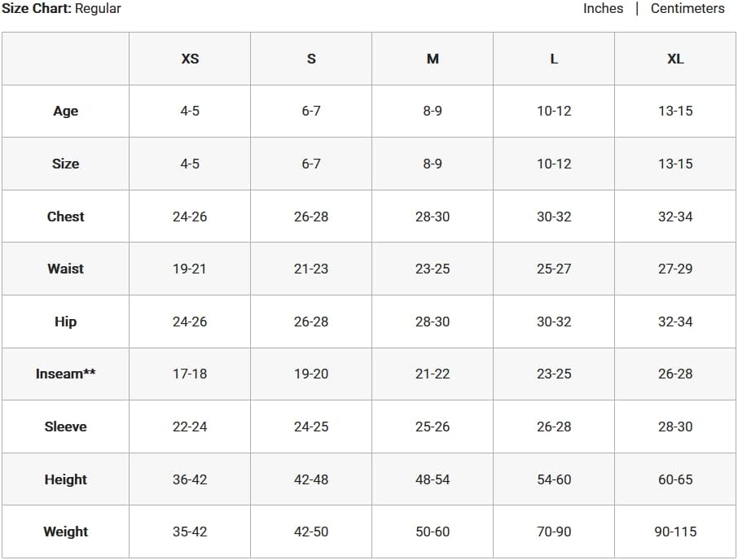Click the Hip row label

65,322
